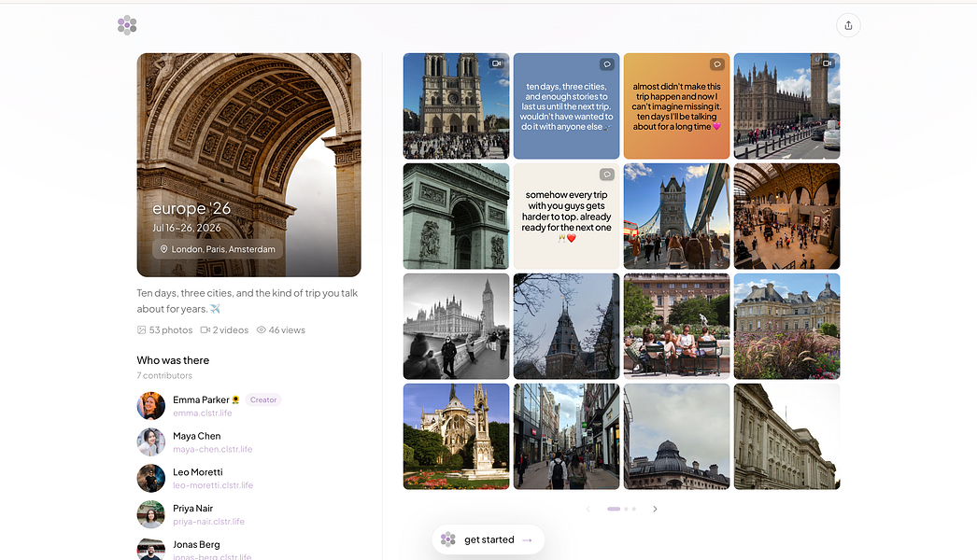Open the emma.clstr.life link
The image size is (977, 560).
[x=203, y=413]
